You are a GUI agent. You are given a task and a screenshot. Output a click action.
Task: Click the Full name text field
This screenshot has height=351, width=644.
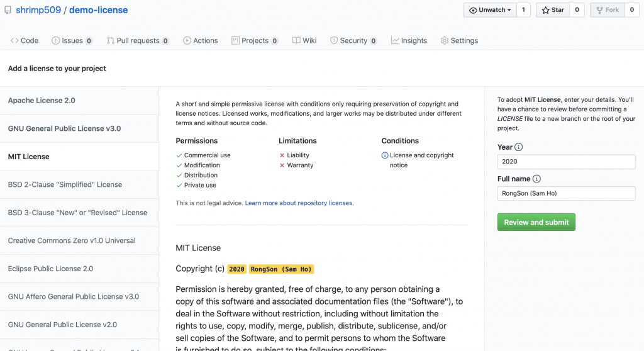click(566, 194)
